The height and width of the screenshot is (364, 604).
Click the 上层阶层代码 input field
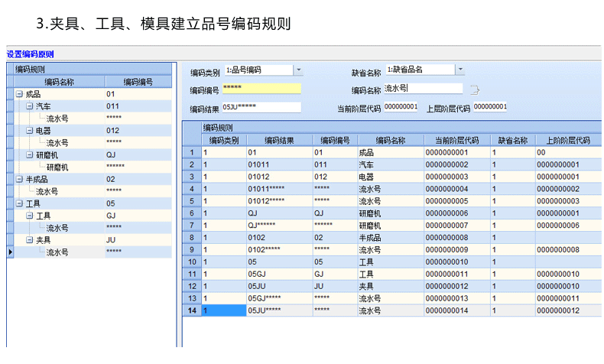click(x=489, y=107)
